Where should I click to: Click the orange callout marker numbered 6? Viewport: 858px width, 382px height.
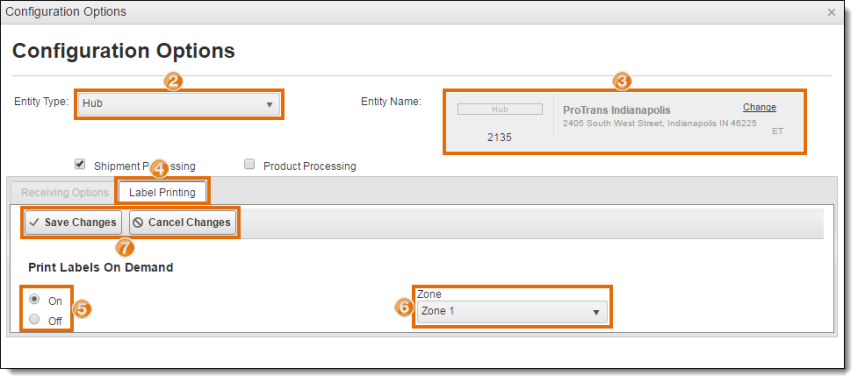tap(403, 308)
